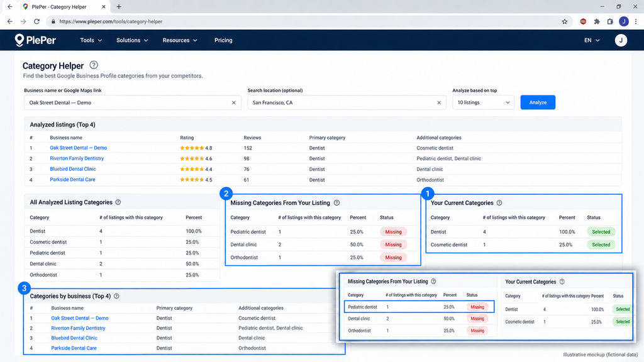Open Oak Street Dental — Demo in analyzed listings

[79, 148]
